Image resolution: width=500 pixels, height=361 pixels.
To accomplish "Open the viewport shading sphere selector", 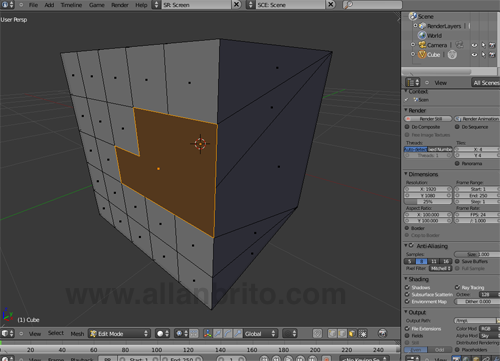I will (163, 334).
